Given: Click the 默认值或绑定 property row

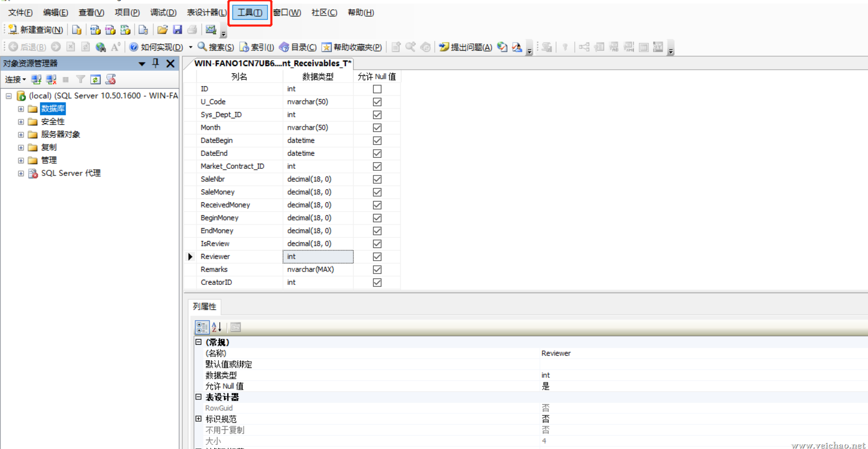Looking at the screenshot, I should 531,364.
